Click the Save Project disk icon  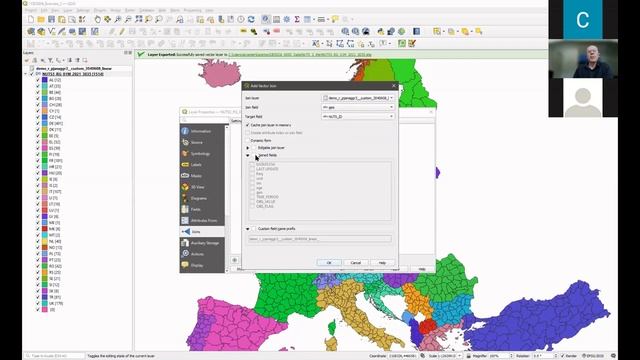pos(51,19)
